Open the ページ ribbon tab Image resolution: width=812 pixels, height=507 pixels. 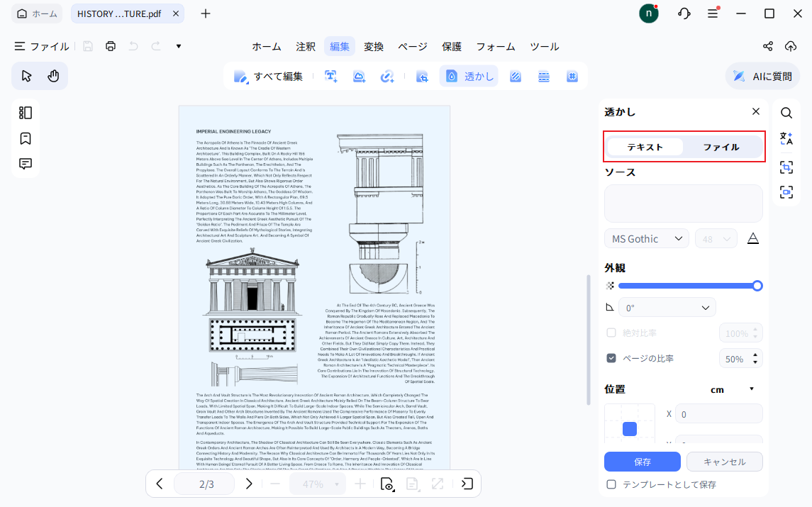[x=412, y=46]
